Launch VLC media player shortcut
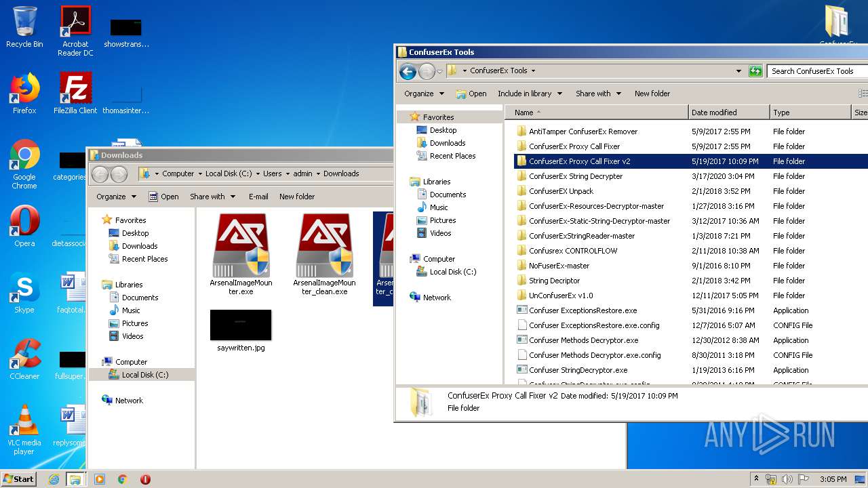Screen dimensions: 868x488 tap(24, 430)
